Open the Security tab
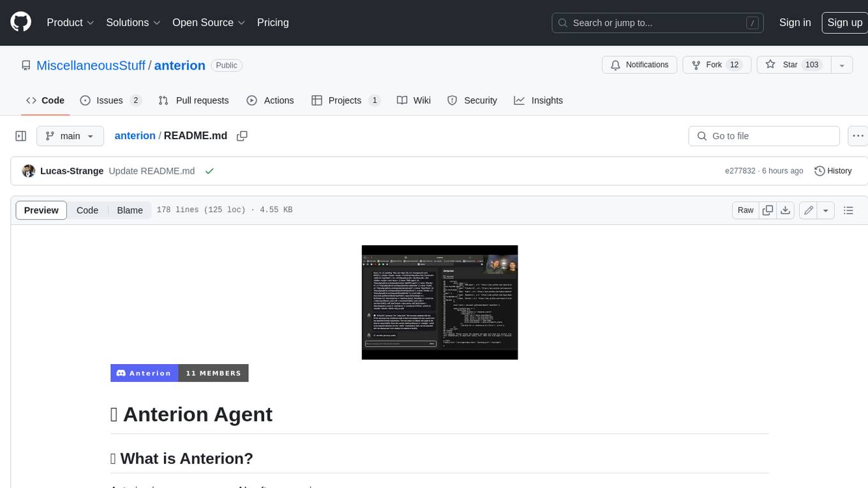 coord(472,100)
